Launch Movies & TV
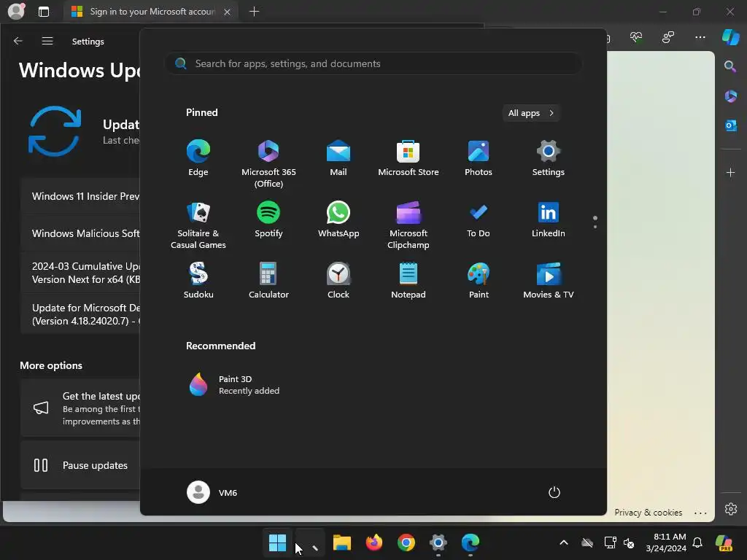 pos(549,281)
